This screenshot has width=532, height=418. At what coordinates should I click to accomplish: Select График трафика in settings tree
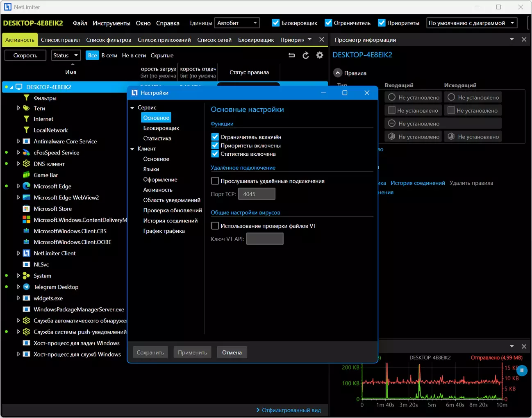click(x=164, y=231)
